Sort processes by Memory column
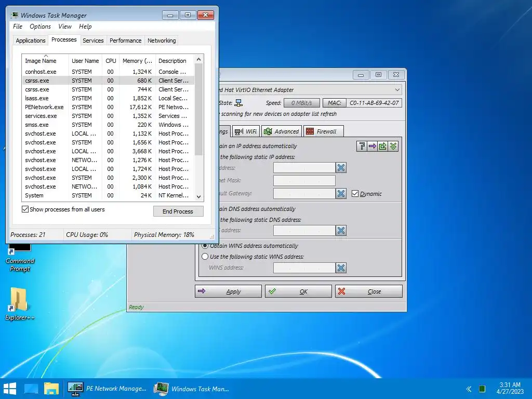532x399 pixels. [x=137, y=61]
